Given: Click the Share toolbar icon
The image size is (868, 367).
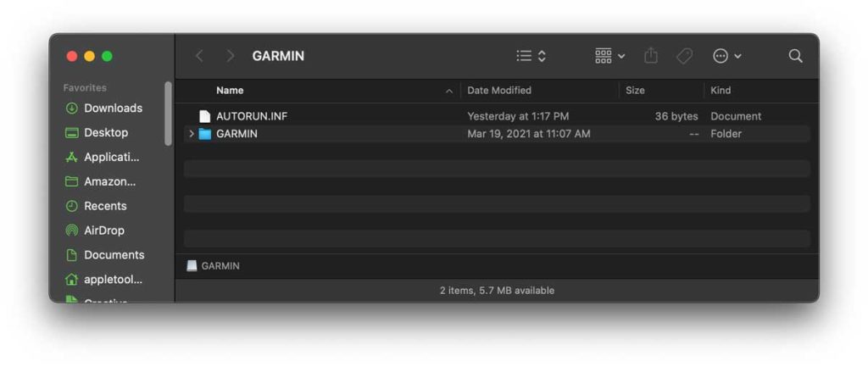Looking at the screenshot, I should tap(651, 56).
